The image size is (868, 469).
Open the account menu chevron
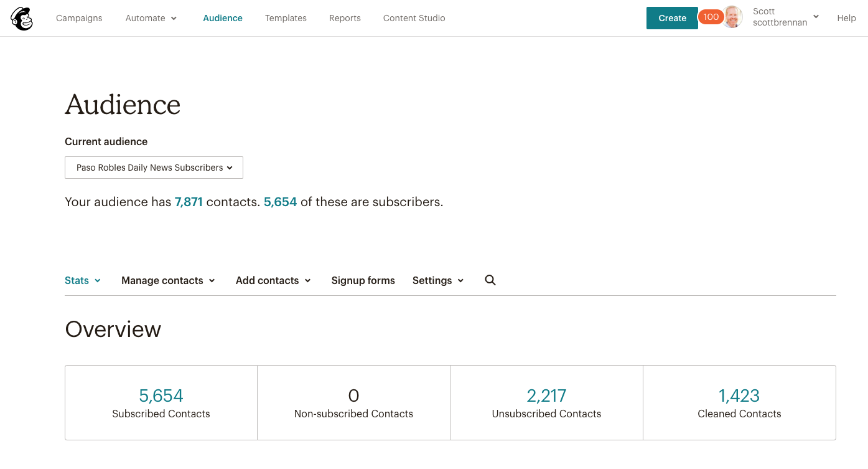pos(816,17)
